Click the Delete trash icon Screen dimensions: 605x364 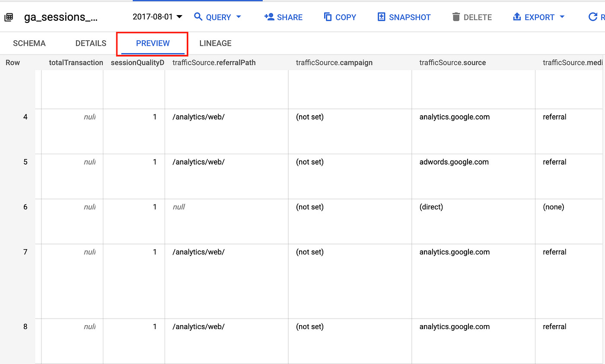[x=456, y=17]
